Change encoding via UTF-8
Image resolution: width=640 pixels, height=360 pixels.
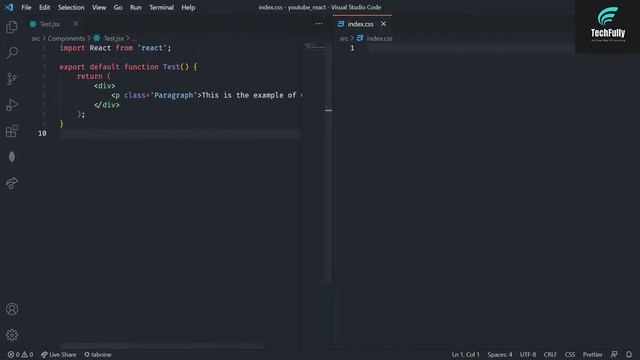pyautogui.click(x=528, y=355)
